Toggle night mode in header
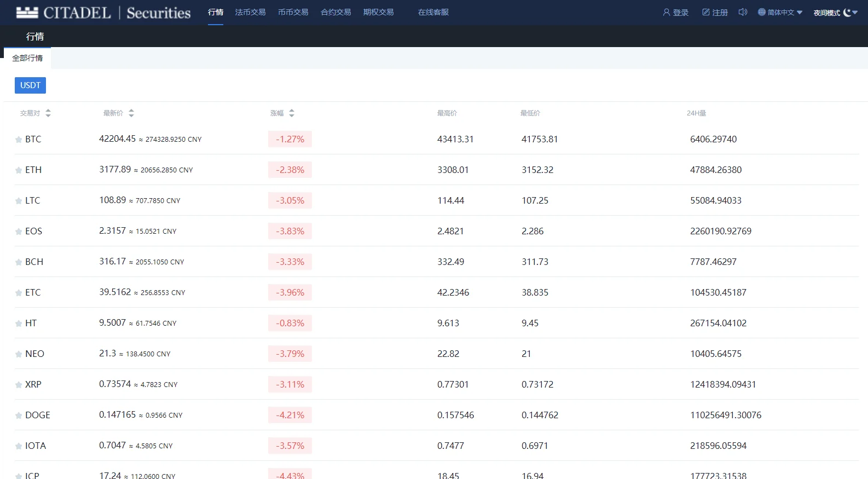The width and height of the screenshot is (868, 479). click(x=835, y=13)
